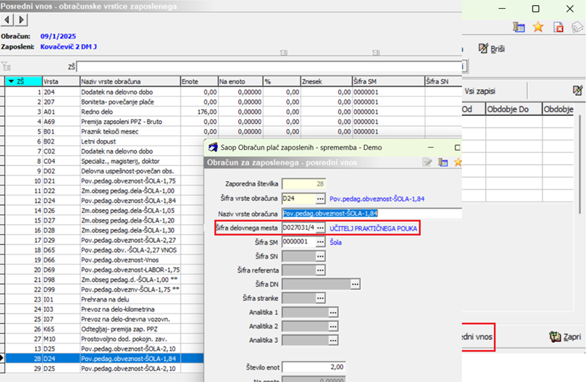This screenshot has width=588, height=382.
Task: Click the Zapri close button
Action: 565,336
